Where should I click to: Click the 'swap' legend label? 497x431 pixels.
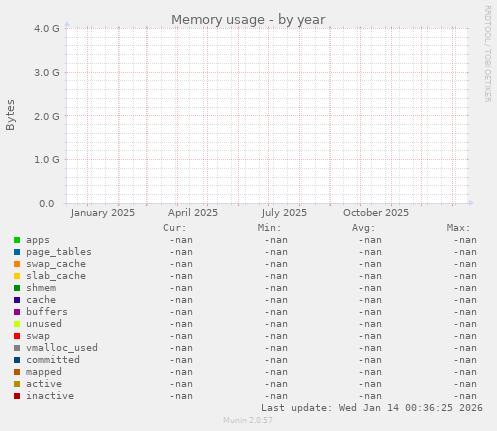tap(38, 336)
